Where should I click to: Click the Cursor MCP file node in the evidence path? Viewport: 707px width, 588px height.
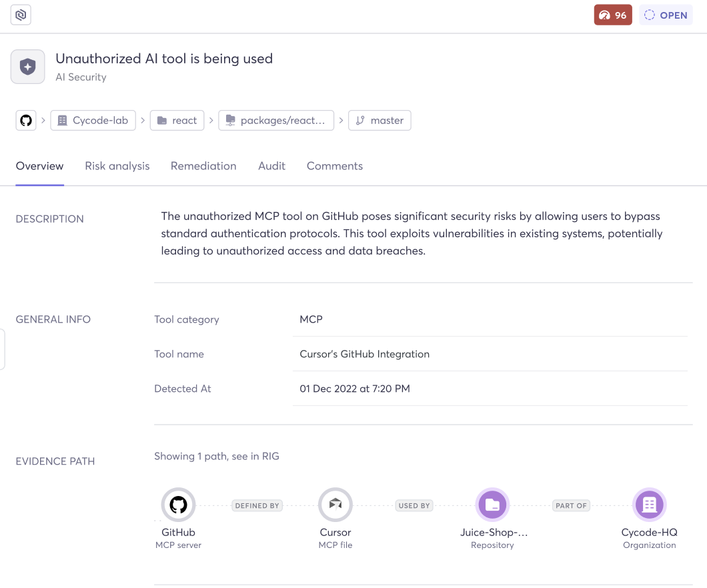pyautogui.click(x=335, y=505)
